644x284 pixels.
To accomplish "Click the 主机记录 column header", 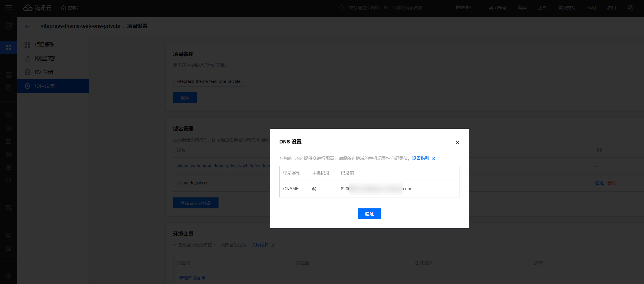I will [321, 173].
